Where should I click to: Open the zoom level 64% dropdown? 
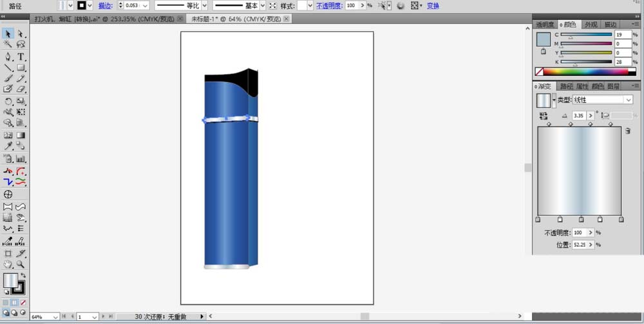55,317
